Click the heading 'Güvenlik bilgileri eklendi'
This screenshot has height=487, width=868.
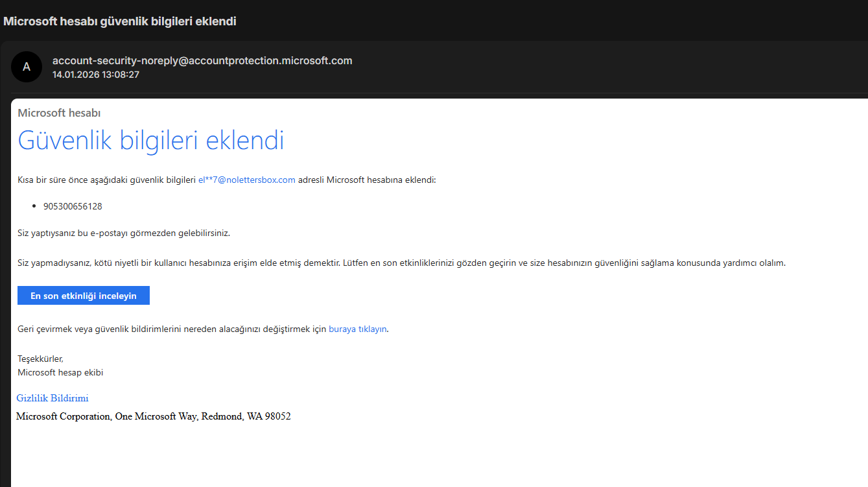click(151, 140)
